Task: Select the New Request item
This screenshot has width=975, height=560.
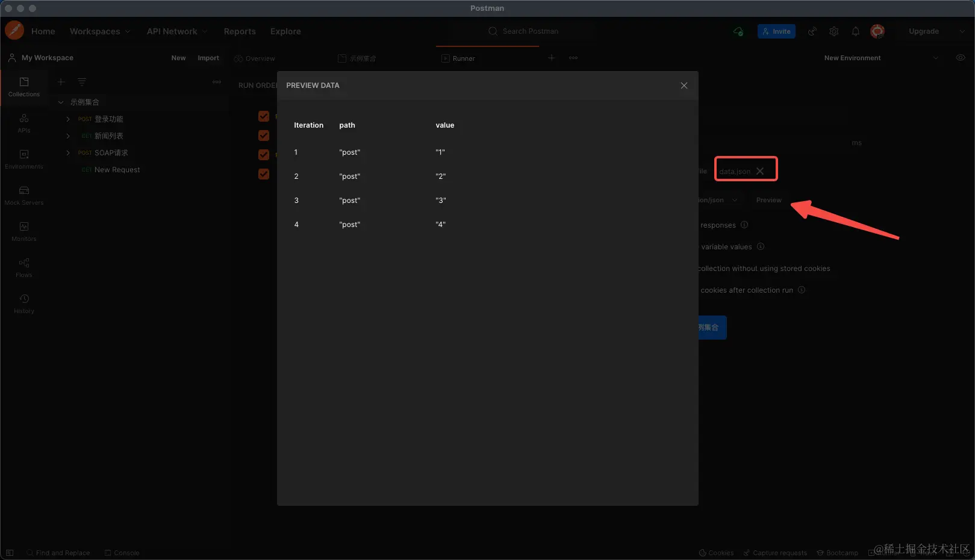Action: tap(117, 170)
